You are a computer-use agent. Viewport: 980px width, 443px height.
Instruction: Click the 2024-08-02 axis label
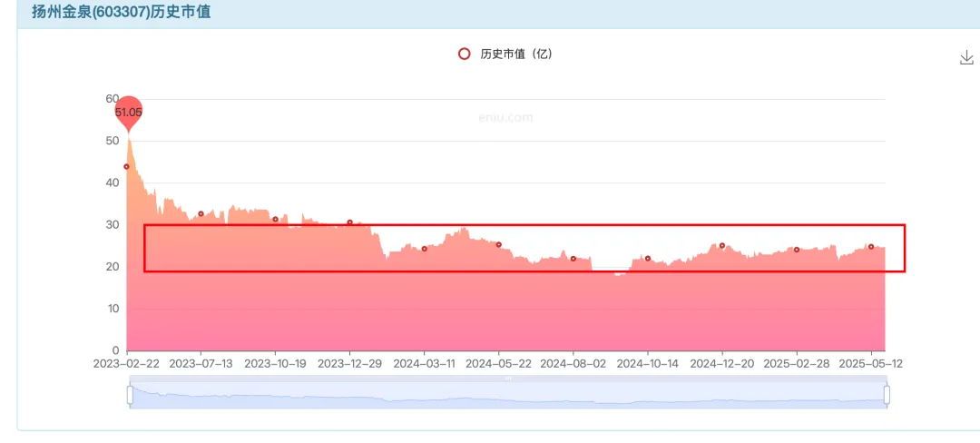tap(573, 364)
